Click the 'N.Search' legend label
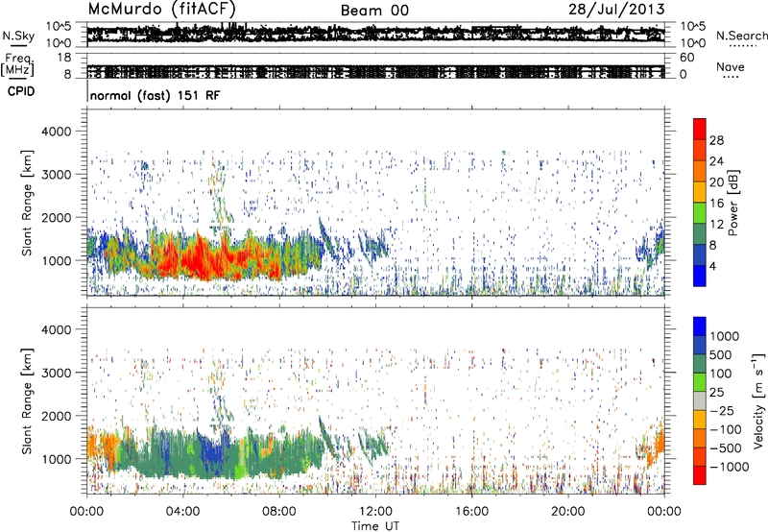This screenshot has height=532, width=768. 742,36
